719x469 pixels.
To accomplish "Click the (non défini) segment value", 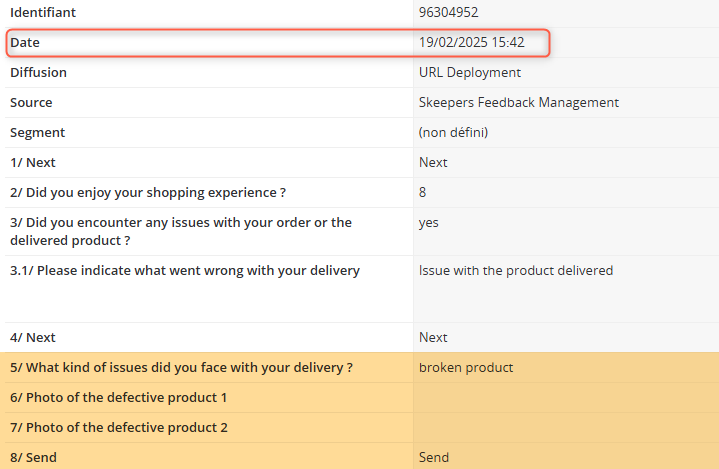I will coord(453,132).
